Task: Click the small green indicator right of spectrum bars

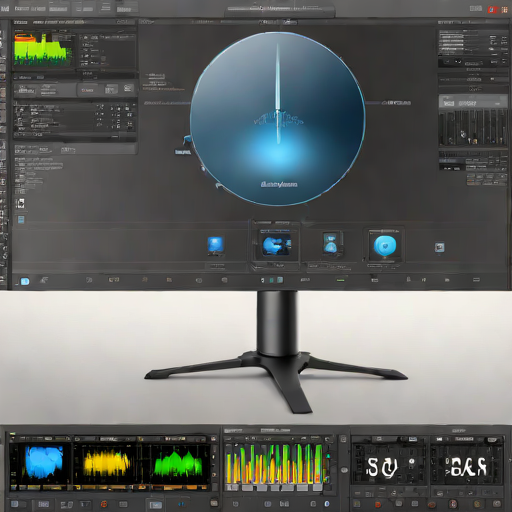Action: 328,456
